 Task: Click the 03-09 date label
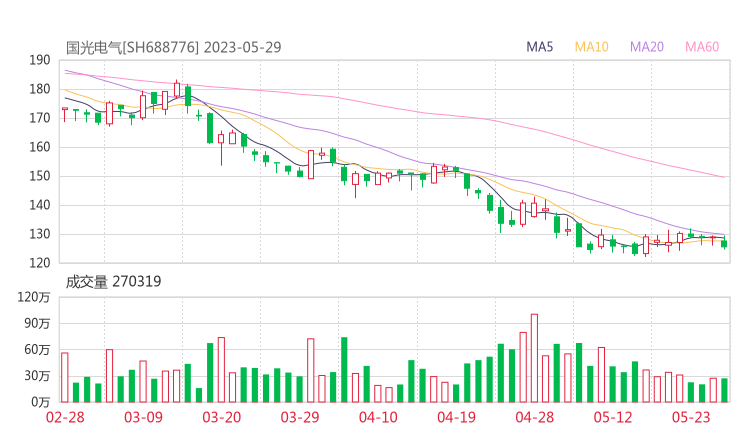[143, 417]
